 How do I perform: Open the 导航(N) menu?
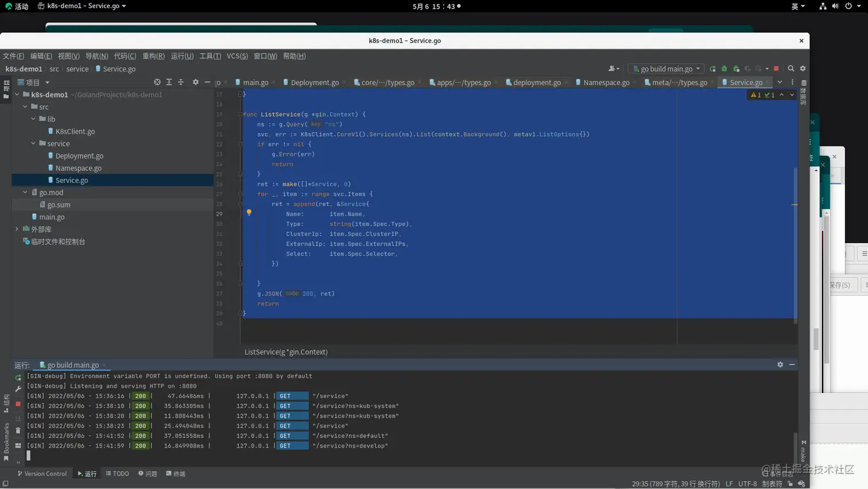[96, 56]
